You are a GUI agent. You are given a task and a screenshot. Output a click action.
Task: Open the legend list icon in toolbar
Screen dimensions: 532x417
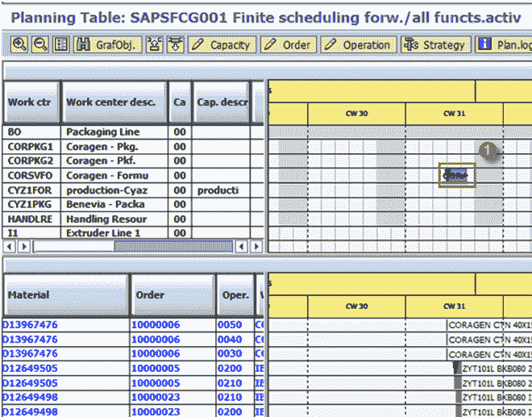61,44
